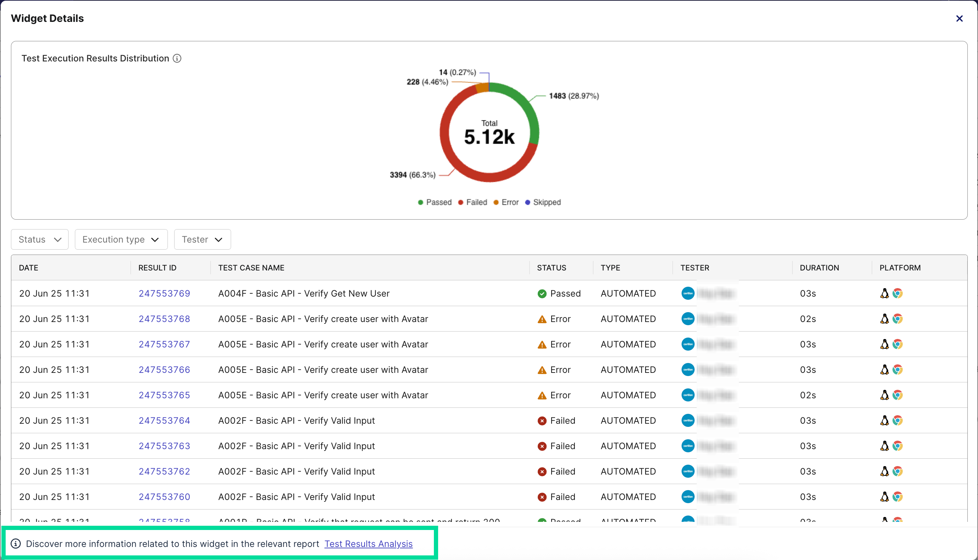Toggle the Error legend item
The width and height of the screenshot is (978, 560).
click(x=506, y=202)
